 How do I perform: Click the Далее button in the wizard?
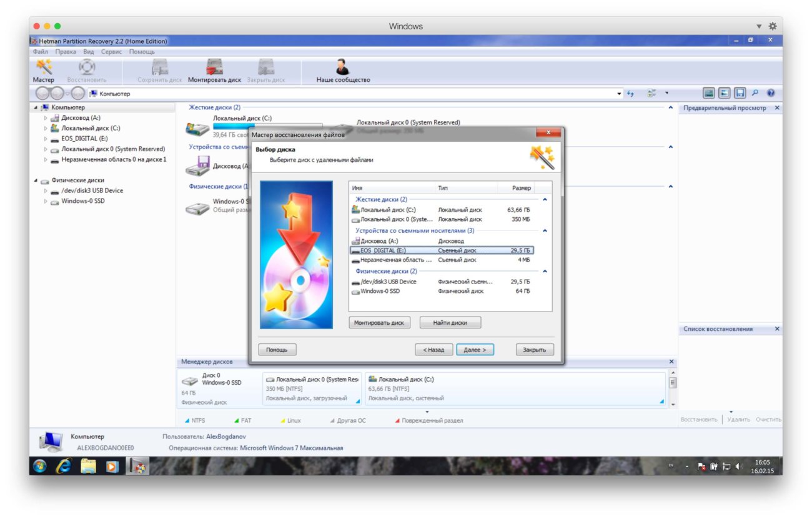point(475,349)
